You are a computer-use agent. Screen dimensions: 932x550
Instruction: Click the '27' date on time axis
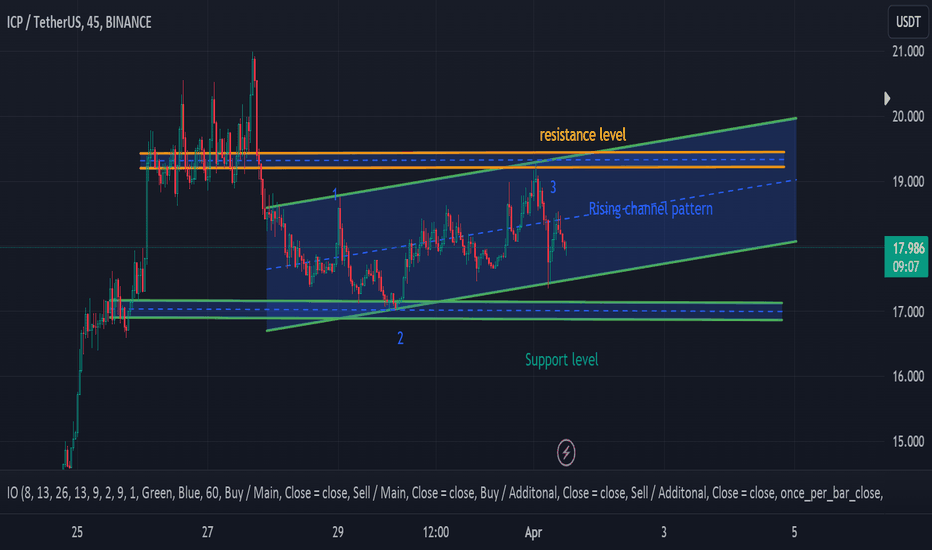(207, 532)
